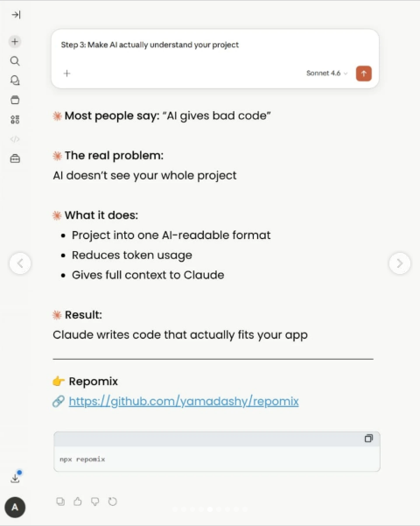The image size is (420, 526).
Task: Open the search icon in sidebar
Action: (15, 61)
